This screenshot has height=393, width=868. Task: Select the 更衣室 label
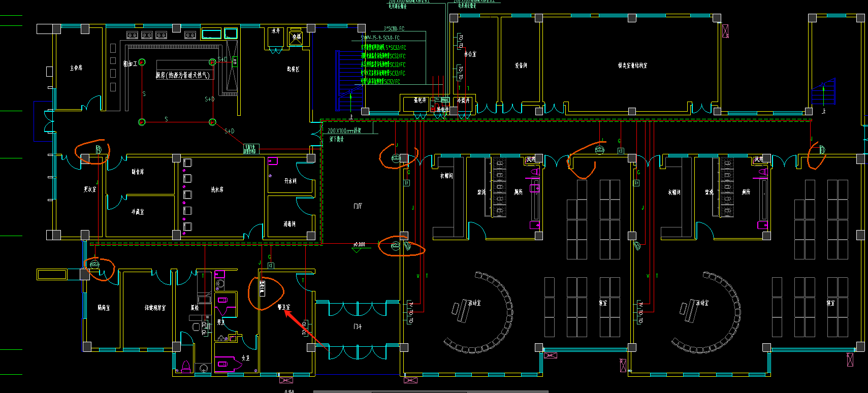point(89,189)
